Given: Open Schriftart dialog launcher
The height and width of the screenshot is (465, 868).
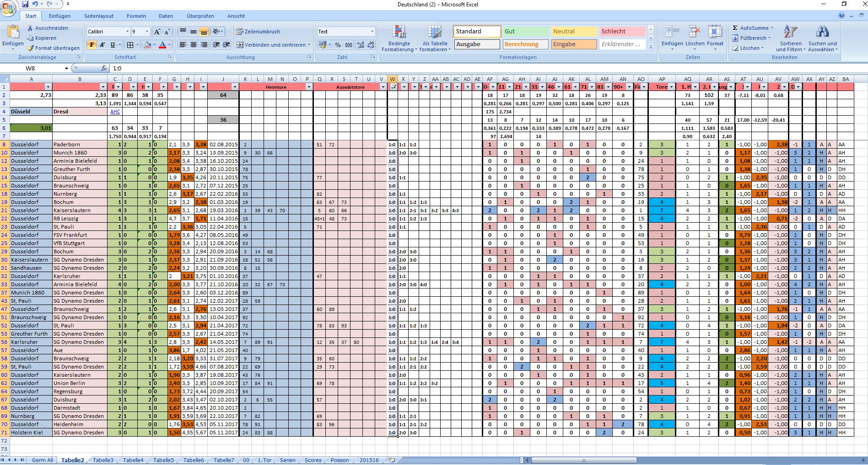Looking at the screenshot, I should [x=170, y=57].
